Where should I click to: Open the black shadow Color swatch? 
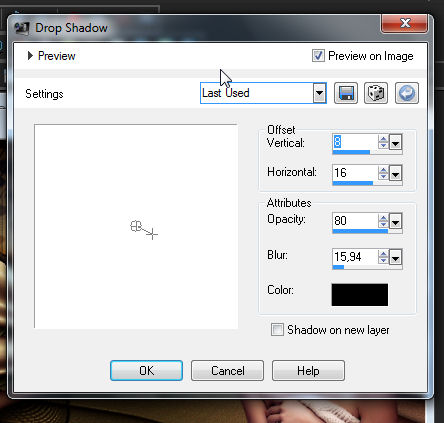360,295
